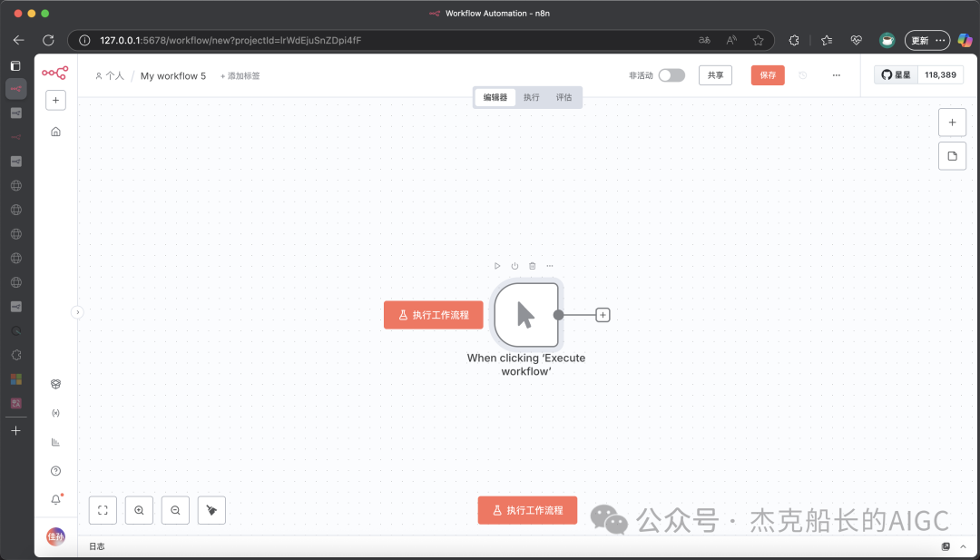Click 添加标签 to add tag
980x560 pixels.
[x=240, y=75]
